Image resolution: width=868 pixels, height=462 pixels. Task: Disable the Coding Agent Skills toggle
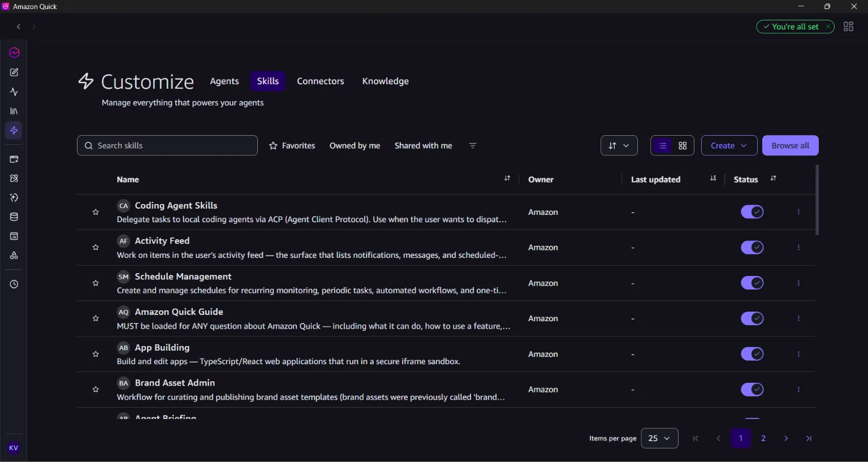tap(752, 212)
